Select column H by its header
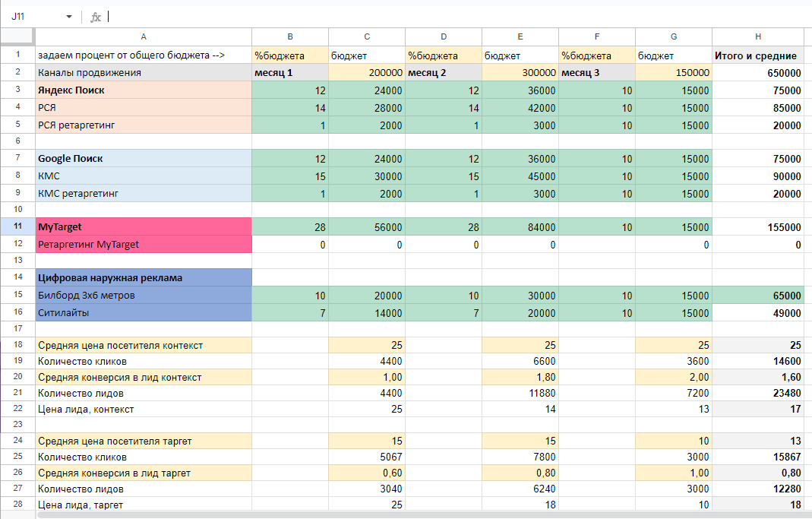Image resolution: width=812 pixels, height=519 pixels. [x=757, y=36]
